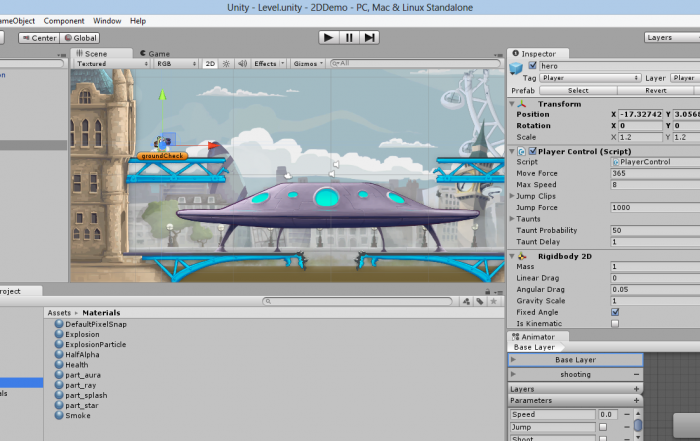Add a new animator parameter
Viewport: 700px width, 441px height.
click(636, 401)
